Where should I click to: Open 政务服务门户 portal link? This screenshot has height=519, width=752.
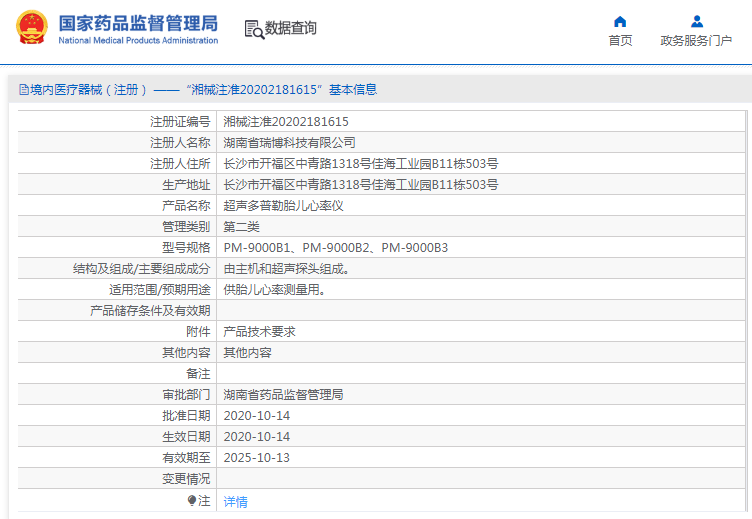point(696,41)
